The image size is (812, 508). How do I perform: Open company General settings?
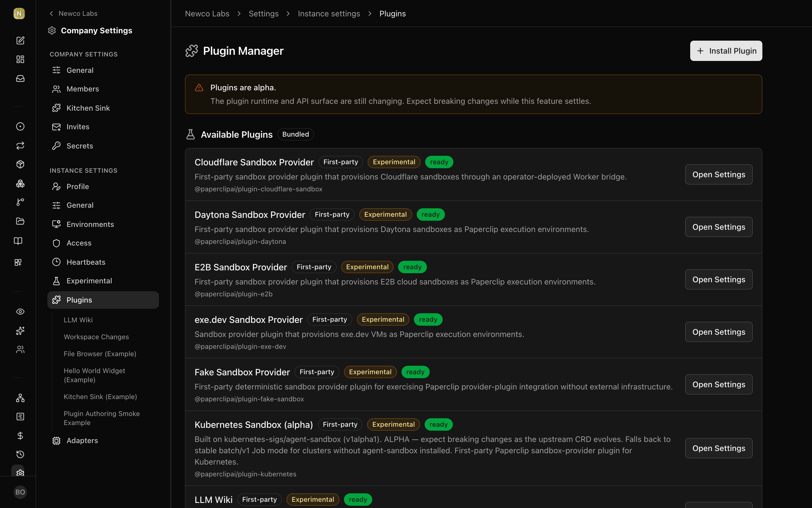coord(103,70)
